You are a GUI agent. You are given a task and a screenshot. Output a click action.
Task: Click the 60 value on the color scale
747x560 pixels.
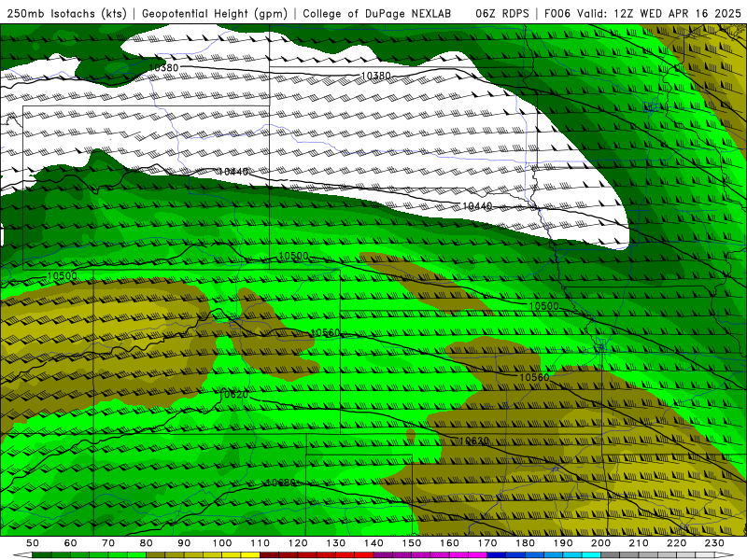pos(70,543)
